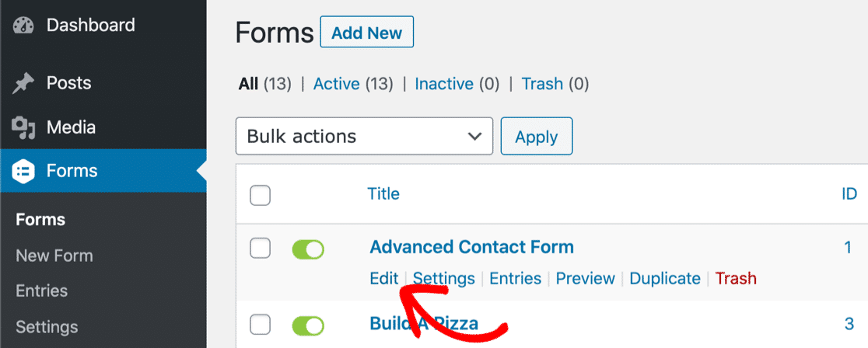The image size is (868, 348).
Task: Click the Media camera-music icon
Action: [23, 128]
